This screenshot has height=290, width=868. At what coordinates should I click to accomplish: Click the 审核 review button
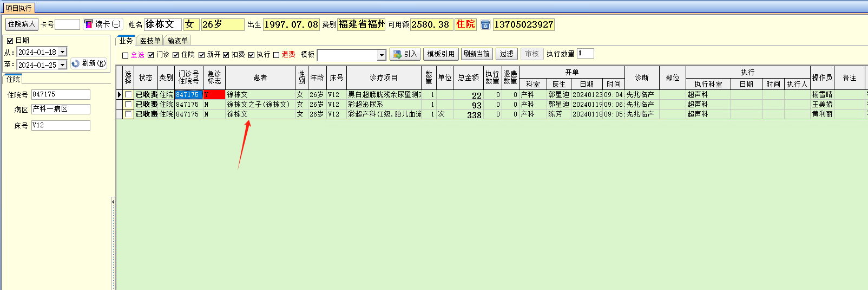532,54
